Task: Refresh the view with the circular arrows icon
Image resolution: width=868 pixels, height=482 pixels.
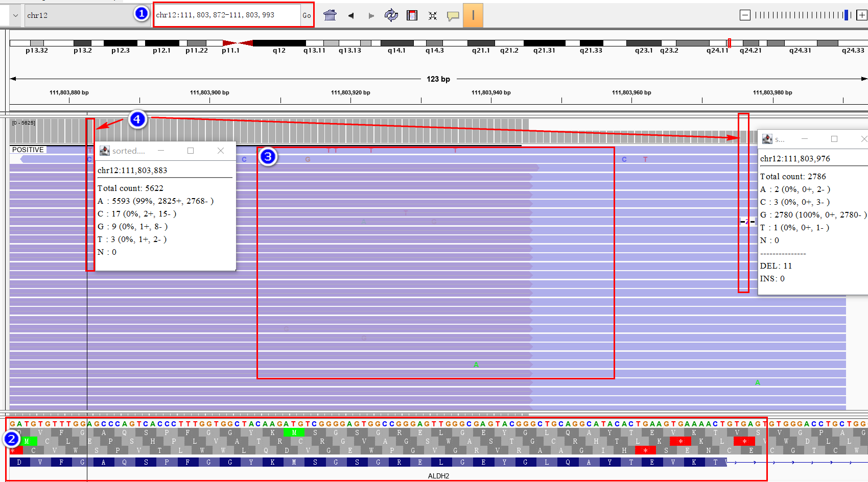Action: coord(391,15)
